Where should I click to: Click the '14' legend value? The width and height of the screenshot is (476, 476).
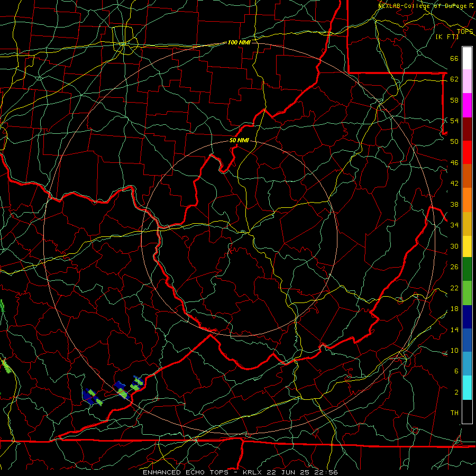tap(454, 329)
